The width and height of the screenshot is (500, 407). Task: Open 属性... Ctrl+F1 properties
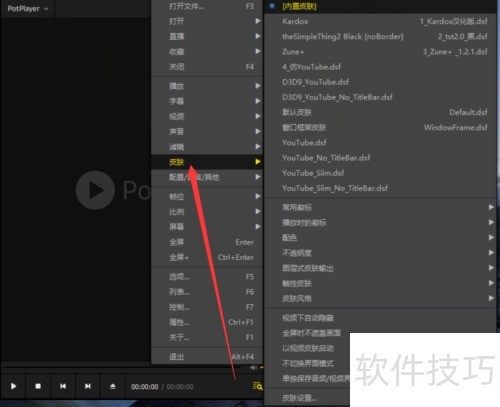coord(207,322)
